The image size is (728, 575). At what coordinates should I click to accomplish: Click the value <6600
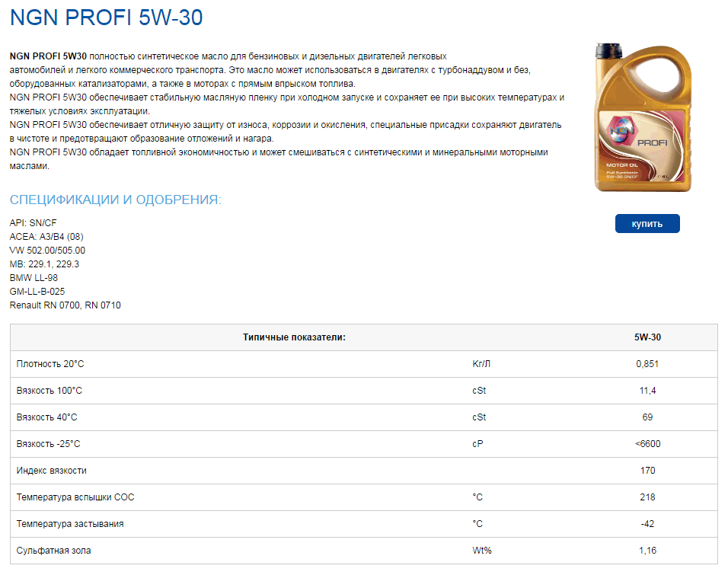pyautogui.click(x=648, y=443)
